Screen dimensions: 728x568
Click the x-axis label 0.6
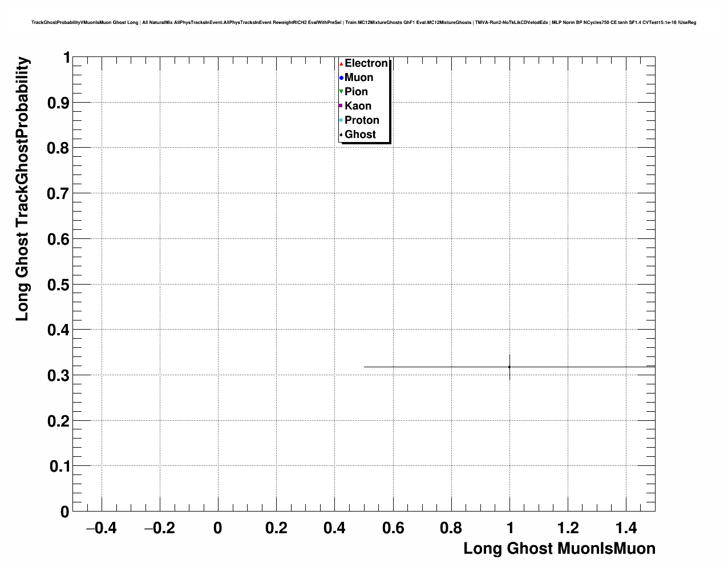[x=393, y=528]
